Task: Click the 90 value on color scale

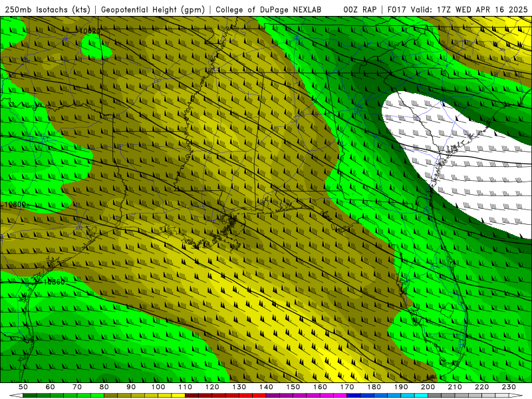Action: tap(131, 387)
